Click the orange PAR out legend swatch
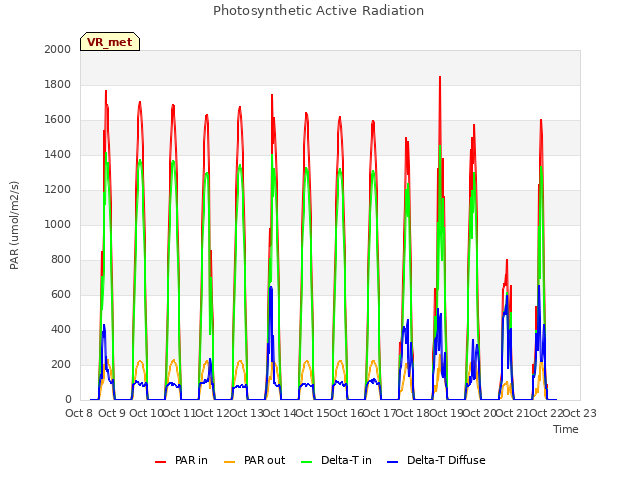This screenshot has width=640, height=480. pos(230,462)
